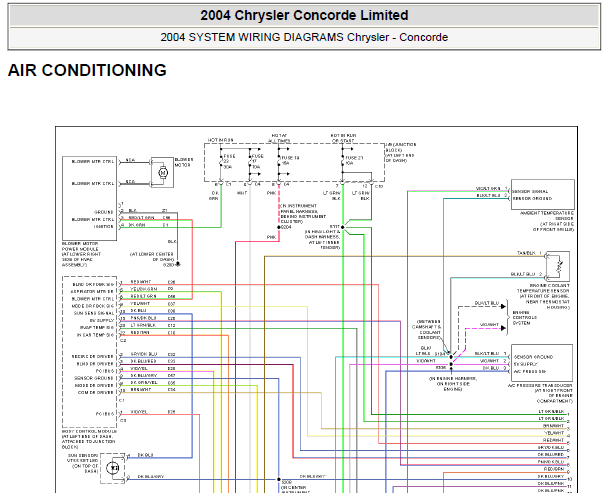Image resolution: width=609 pixels, height=493 pixels.
Task: Click the 'DK GRN' wire label at the ignition pin
Action: coord(137,225)
